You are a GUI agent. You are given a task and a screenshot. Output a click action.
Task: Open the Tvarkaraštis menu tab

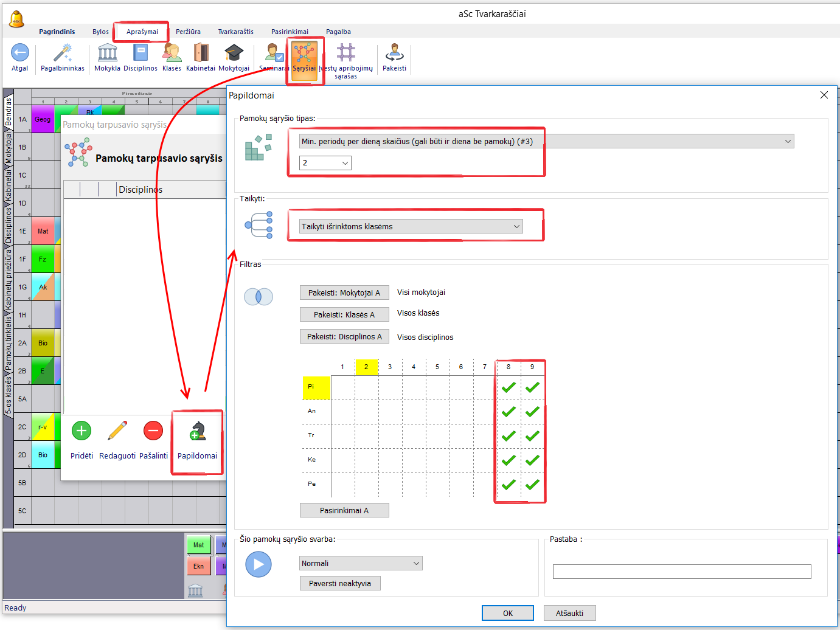pyautogui.click(x=235, y=32)
